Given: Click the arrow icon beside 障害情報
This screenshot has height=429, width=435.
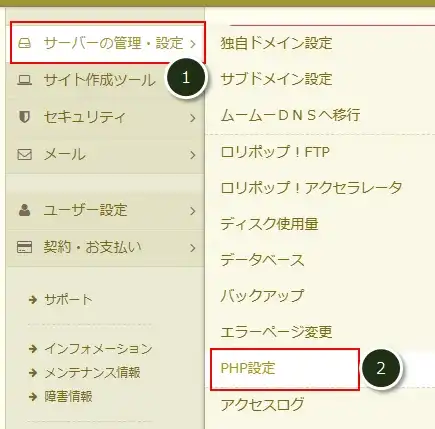Looking at the screenshot, I should pos(33,396).
